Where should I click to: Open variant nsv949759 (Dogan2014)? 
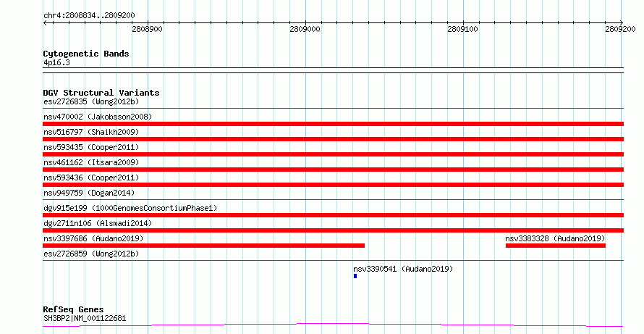(x=89, y=193)
